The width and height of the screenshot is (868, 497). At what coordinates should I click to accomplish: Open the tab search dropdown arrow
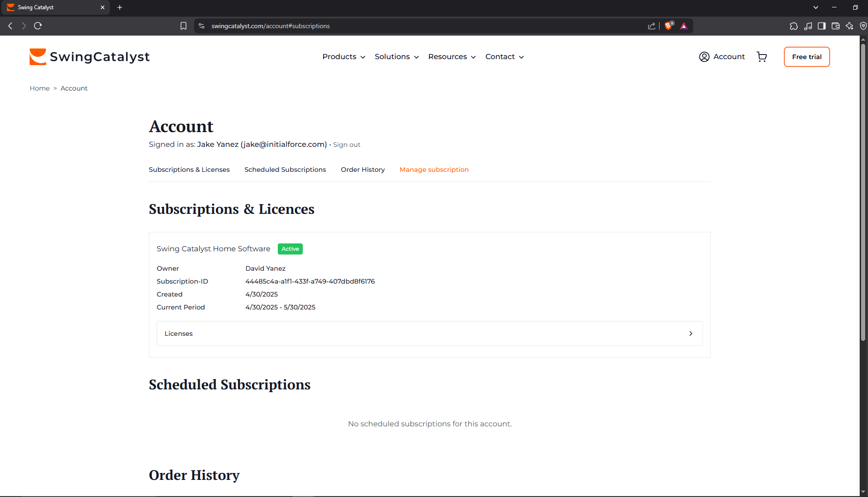click(816, 7)
